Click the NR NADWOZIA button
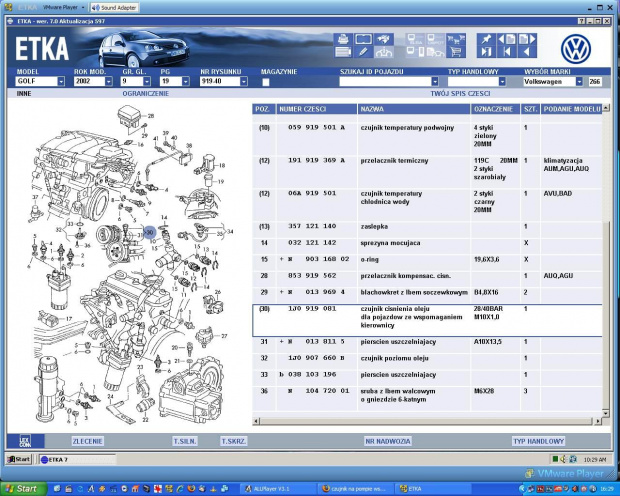This screenshot has width=620, height=496. [388, 441]
